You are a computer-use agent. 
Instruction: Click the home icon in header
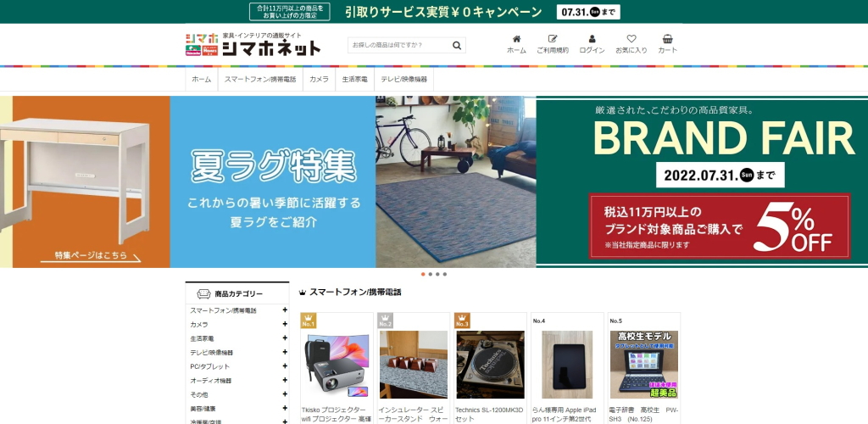tap(516, 39)
